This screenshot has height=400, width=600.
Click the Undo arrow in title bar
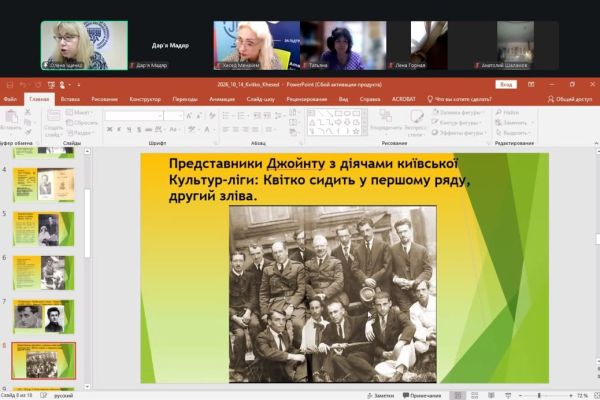click(23, 85)
